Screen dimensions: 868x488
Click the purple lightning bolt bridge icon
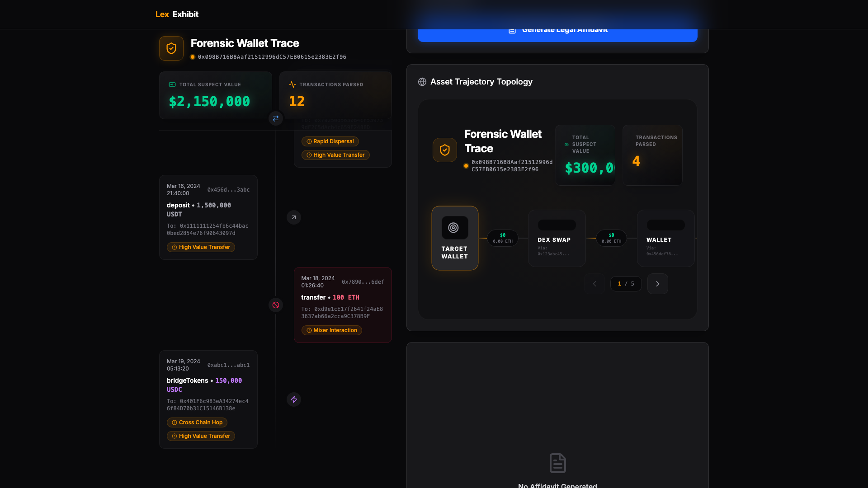294,399
